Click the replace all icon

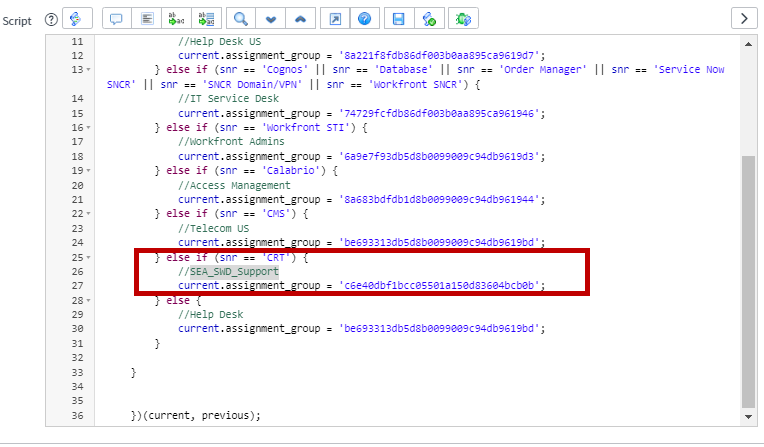[x=207, y=19]
